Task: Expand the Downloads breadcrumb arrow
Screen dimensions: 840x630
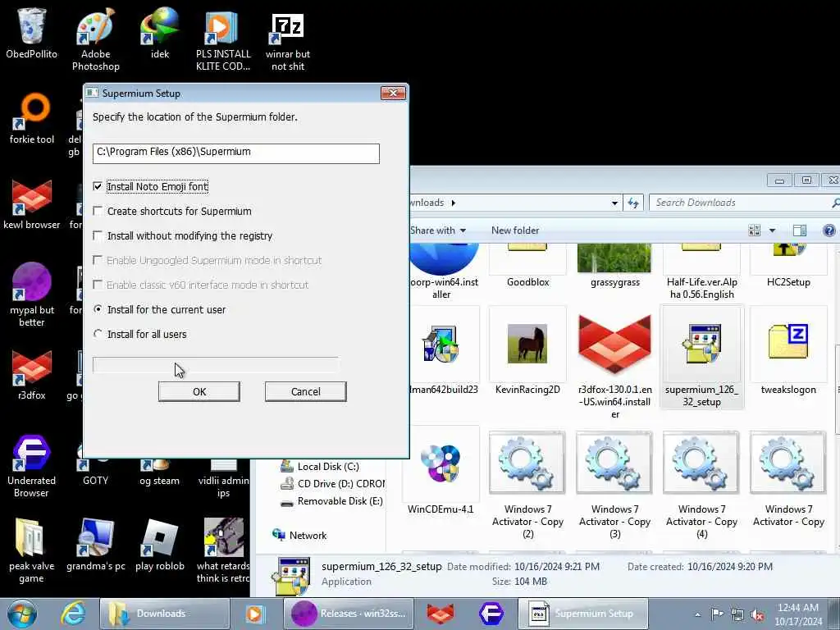Action: 454,203
